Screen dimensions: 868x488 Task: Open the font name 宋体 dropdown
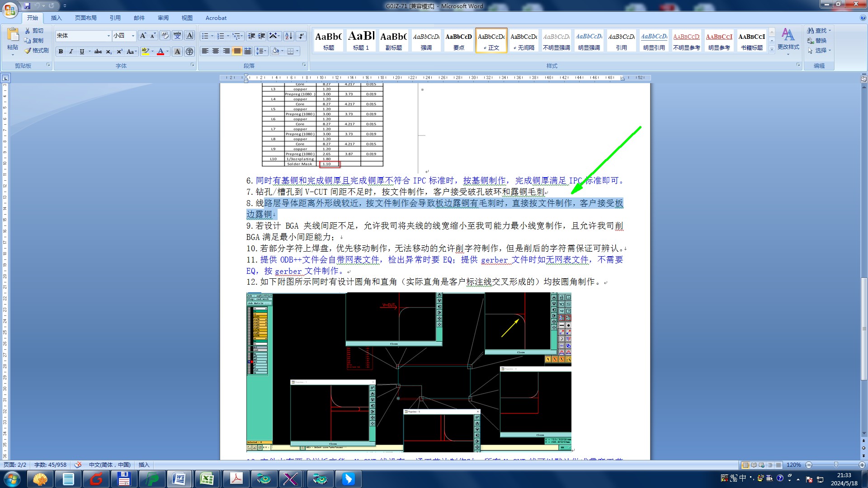coord(108,36)
